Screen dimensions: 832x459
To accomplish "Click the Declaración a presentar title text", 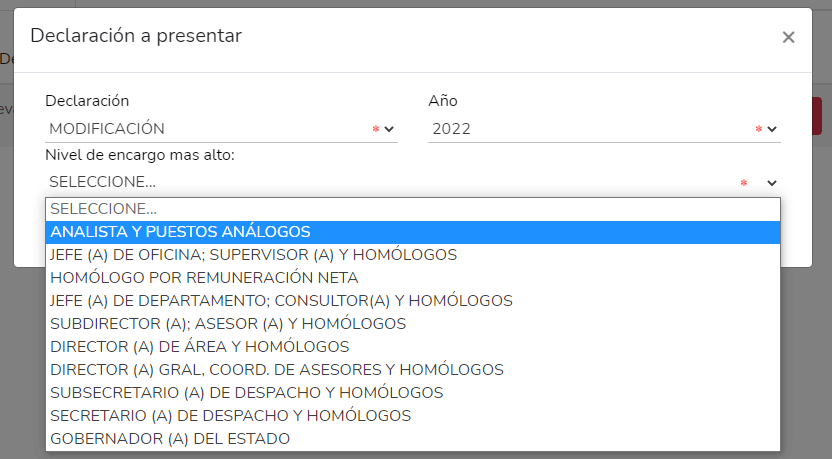I will 136,36.
